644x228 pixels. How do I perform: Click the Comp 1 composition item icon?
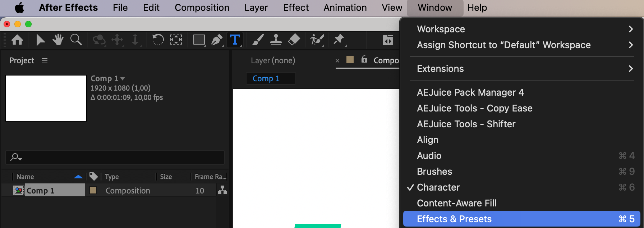point(19,190)
